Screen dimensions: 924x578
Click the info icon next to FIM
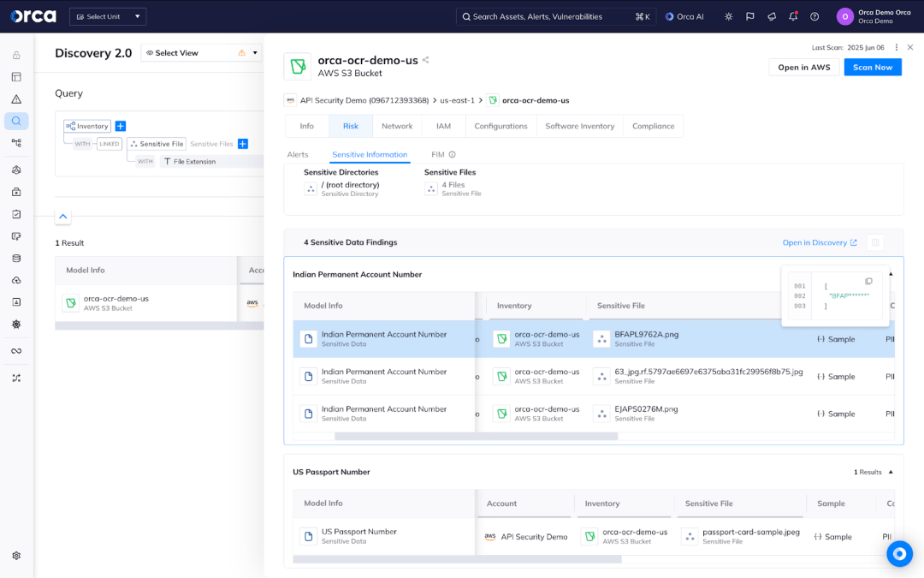[x=452, y=154]
